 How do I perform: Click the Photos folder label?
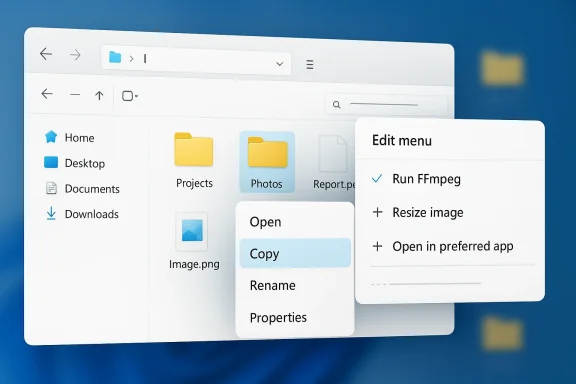coord(267,184)
